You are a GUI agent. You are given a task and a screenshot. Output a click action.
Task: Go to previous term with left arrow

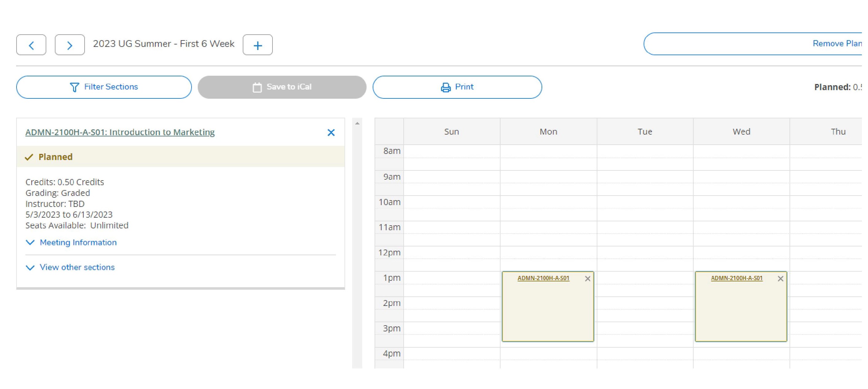31,45
